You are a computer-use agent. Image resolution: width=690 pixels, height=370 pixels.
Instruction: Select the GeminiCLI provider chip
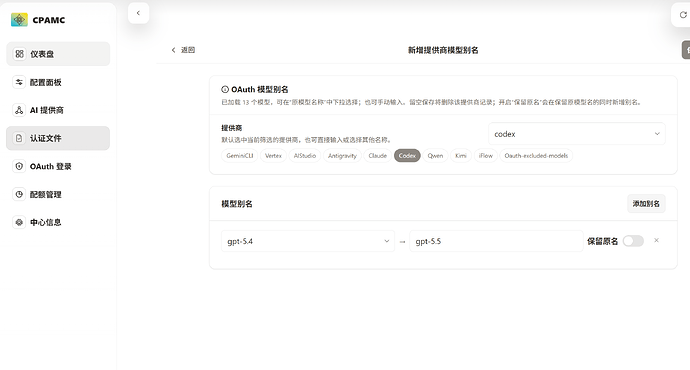(x=239, y=156)
